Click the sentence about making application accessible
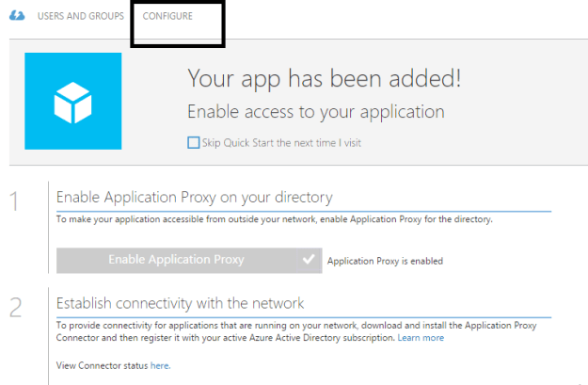588x385 pixels. [x=275, y=219]
